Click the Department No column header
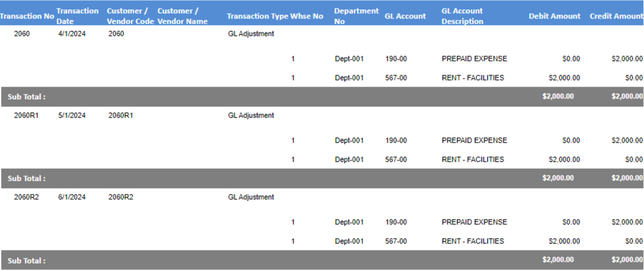The width and height of the screenshot is (644, 270). click(x=356, y=16)
